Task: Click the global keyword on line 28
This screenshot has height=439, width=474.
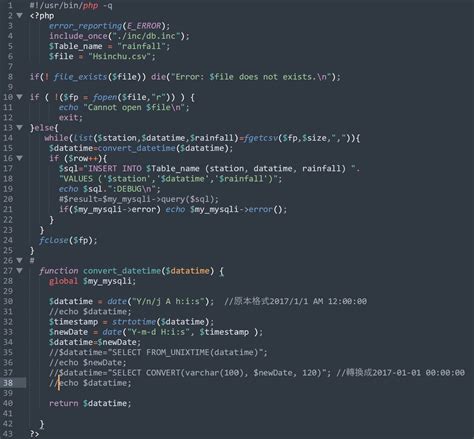Action: [x=63, y=281]
